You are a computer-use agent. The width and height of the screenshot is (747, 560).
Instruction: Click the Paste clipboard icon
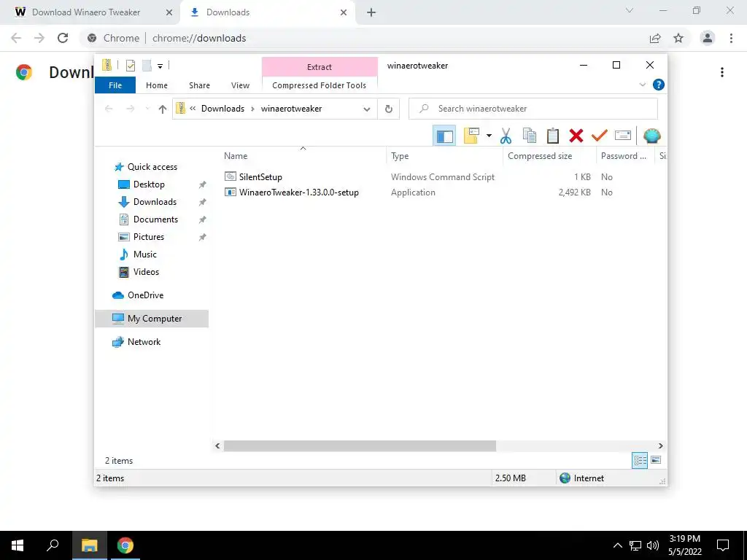553,136
